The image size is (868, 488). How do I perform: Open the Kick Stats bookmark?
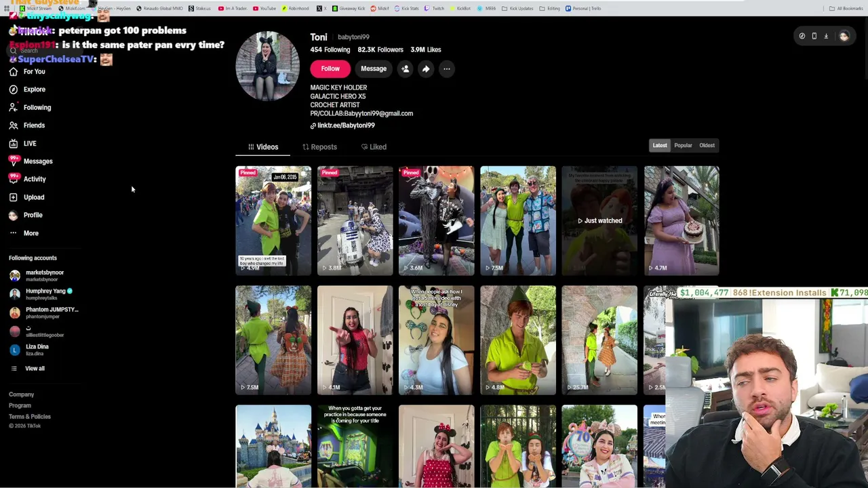[x=407, y=8]
